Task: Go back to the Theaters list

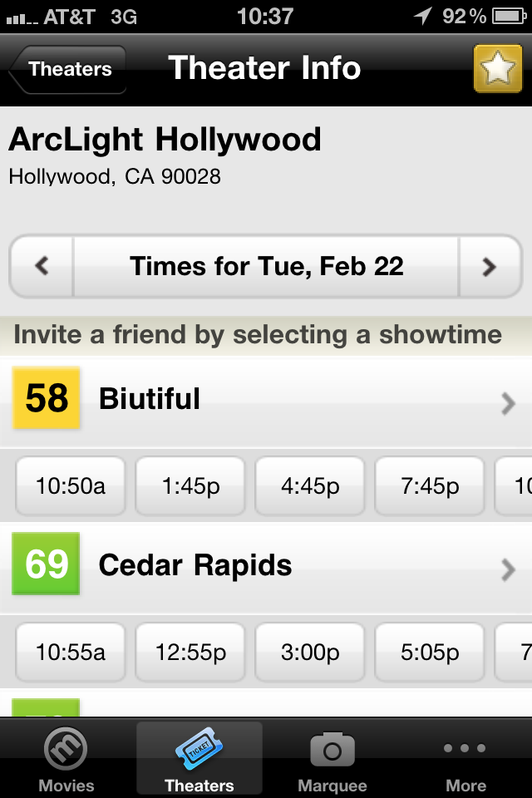Action: 67,69
